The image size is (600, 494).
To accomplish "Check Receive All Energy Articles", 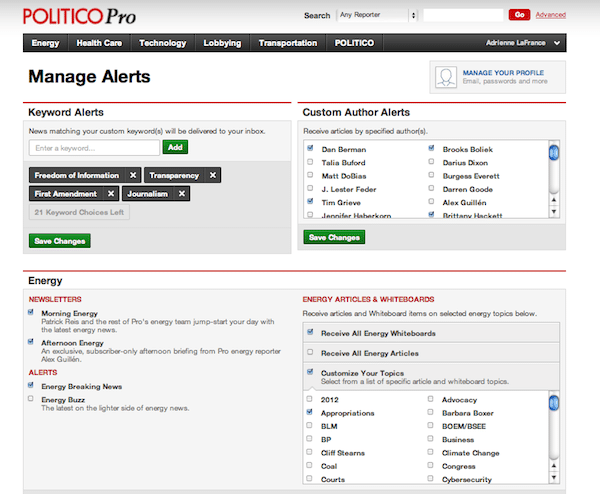I will [x=310, y=352].
